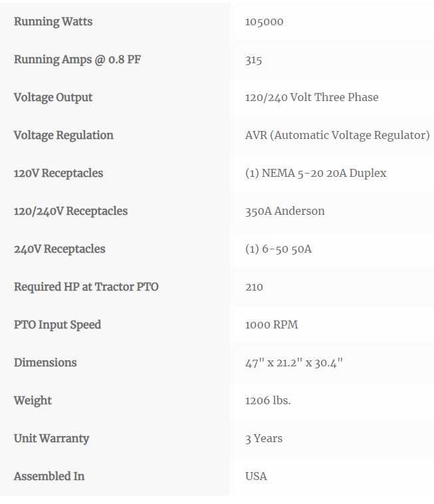Select the 240V Receptacles label
Image resolution: width=434 pixels, height=504 pixels.
59,249
